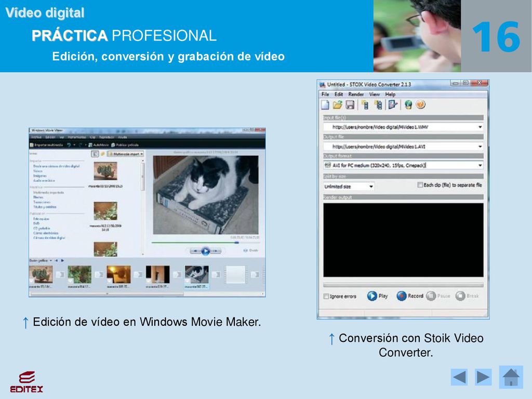This screenshot has height=399, width=532.
Task: Select the dark doorway clip in the storyboard
Action: [x=157, y=274]
